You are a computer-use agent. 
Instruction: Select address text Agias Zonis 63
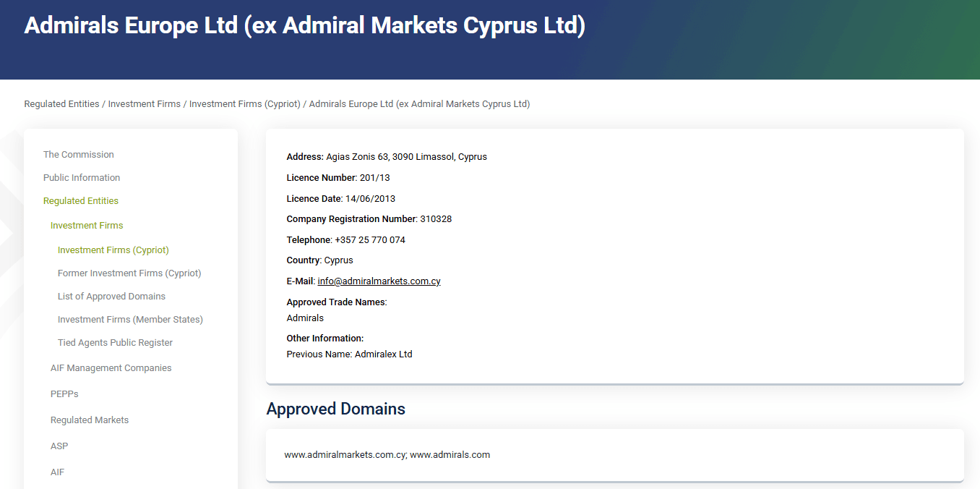tap(357, 157)
